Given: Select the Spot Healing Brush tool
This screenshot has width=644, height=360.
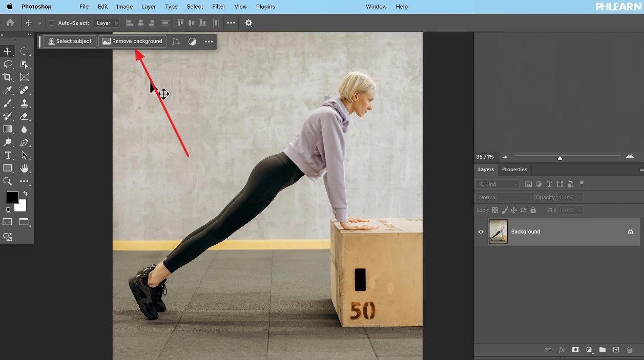Looking at the screenshot, I should pos(24,90).
